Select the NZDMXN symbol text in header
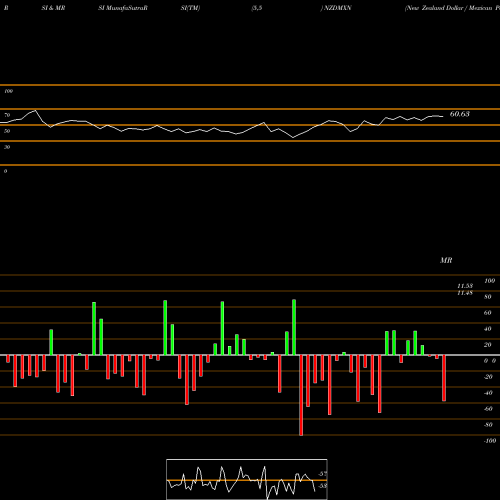Image resolution: width=500 pixels, height=500 pixels. (338, 8)
